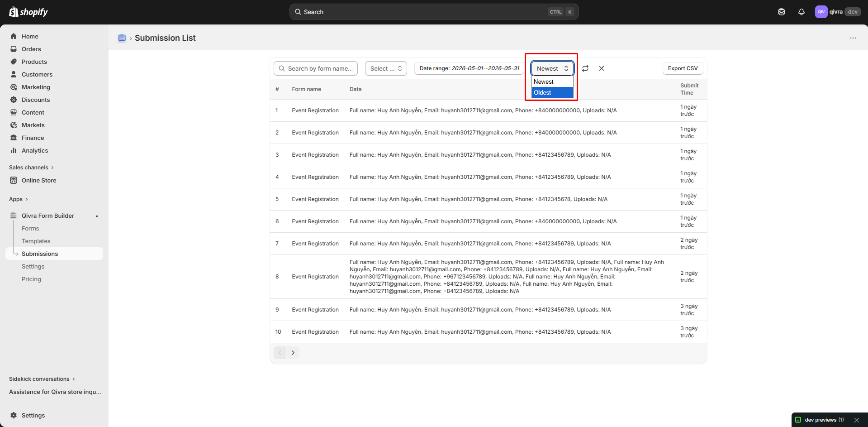This screenshot has height=427, width=868.
Task: Click the Shopify logo
Action: point(28,12)
